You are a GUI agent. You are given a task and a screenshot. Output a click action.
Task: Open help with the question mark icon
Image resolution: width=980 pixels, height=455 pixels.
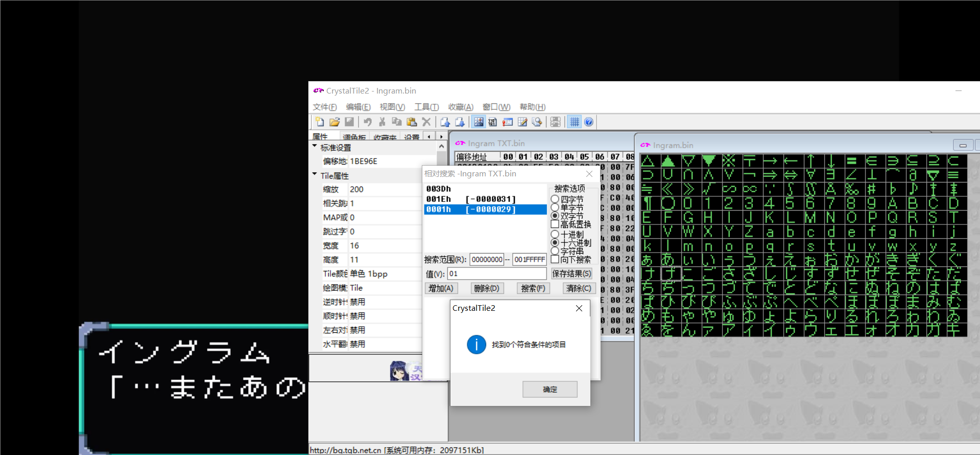[589, 122]
